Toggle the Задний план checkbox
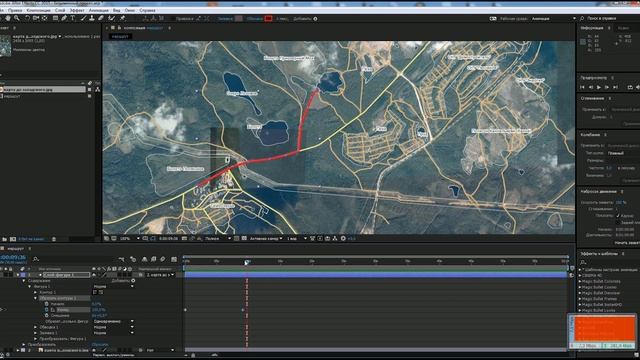640x360 pixels. pos(618,222)
